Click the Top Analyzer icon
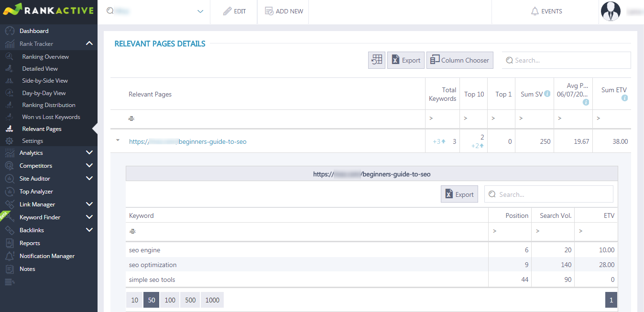 (10, 192)
